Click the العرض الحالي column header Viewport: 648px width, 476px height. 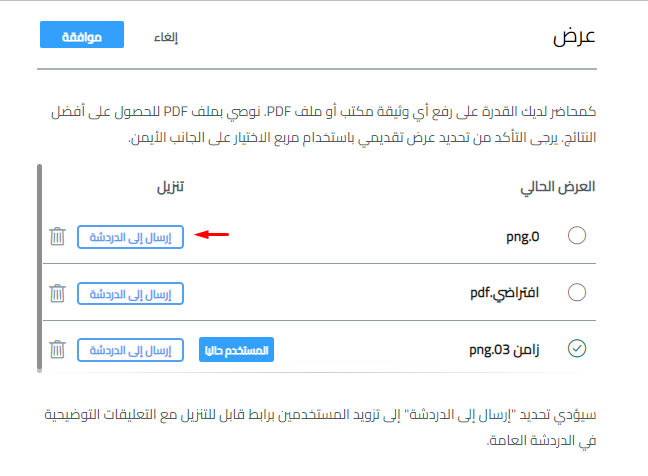[557, 187]
